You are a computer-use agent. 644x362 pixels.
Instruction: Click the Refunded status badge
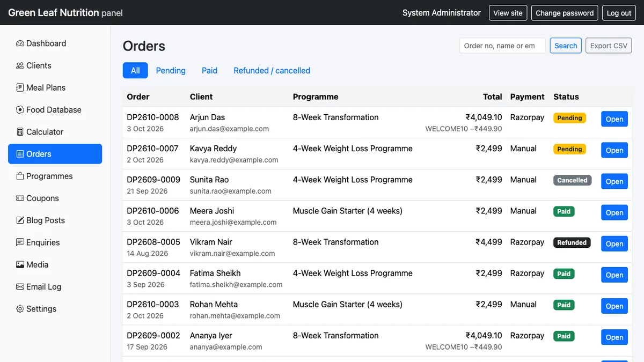(x=572, y=242)
